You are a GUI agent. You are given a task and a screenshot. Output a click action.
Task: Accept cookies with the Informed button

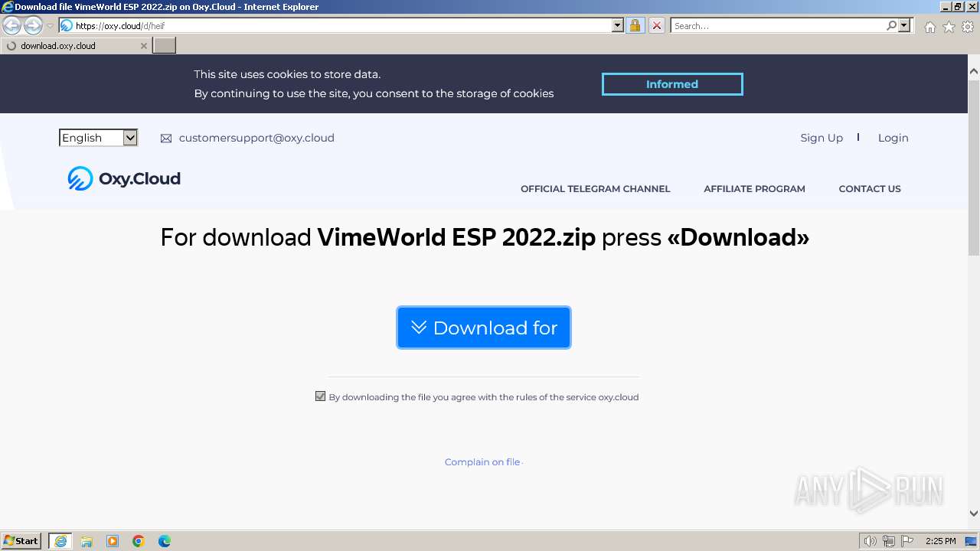672,84
